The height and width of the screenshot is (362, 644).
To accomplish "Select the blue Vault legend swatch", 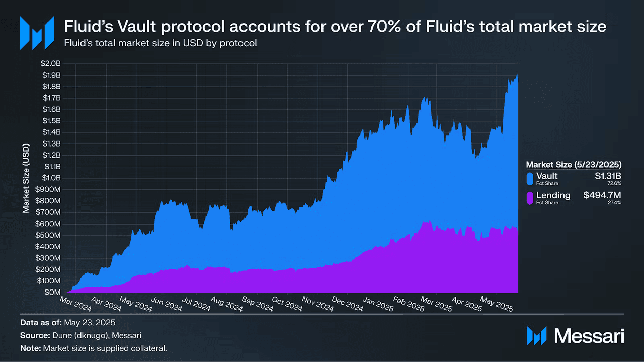I will 530,179.
